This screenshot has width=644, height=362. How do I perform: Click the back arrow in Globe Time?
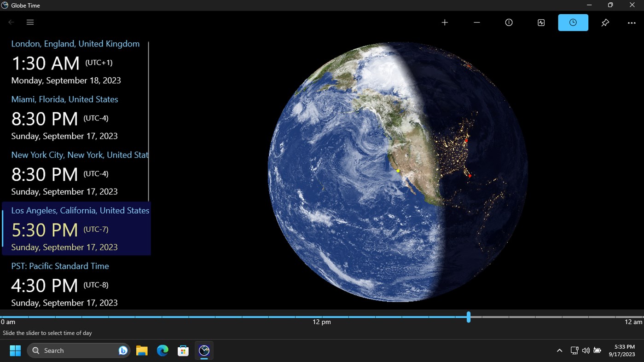coord(12,22)
